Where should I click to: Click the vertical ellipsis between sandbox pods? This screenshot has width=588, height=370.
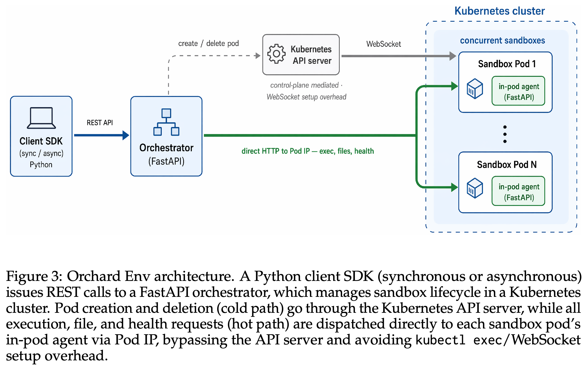pos(505,134)
